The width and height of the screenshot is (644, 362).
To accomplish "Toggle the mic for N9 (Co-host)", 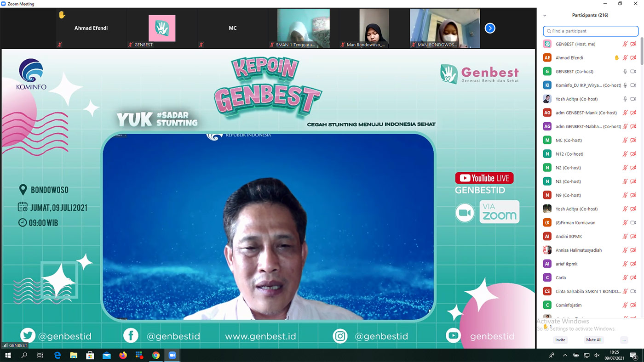I will point(625,196).
